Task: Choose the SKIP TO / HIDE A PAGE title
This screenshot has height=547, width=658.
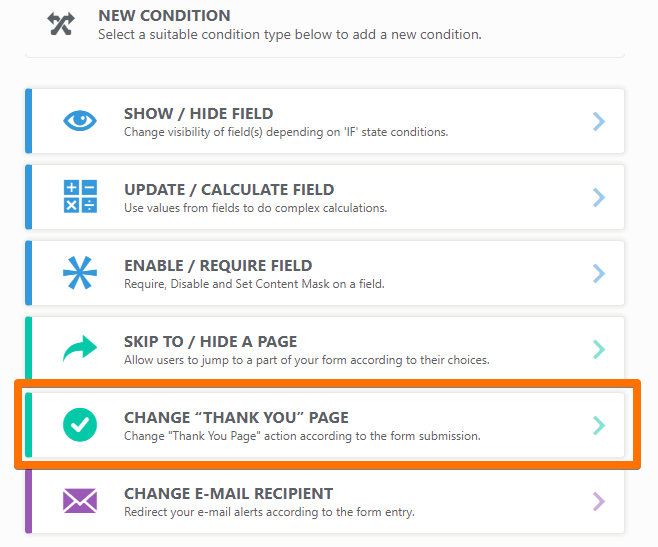Action: pyautogui.click(x=210, y=342)
